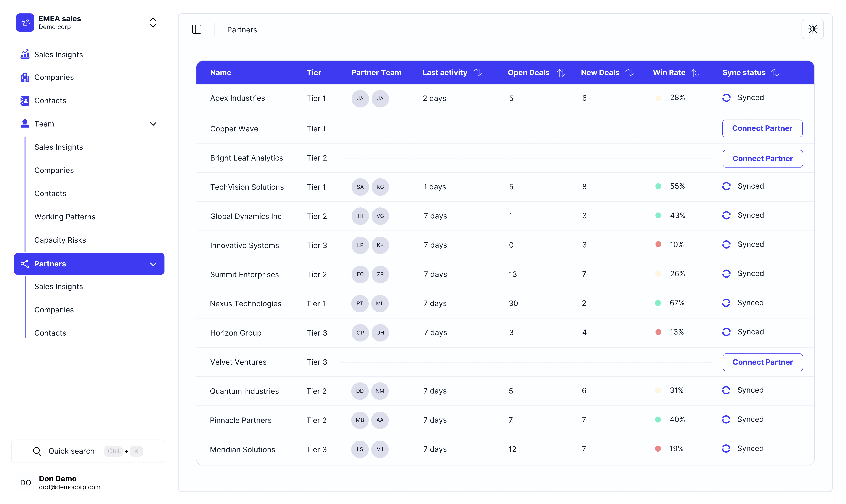Click Connect Partner for Copper Wave

click(762, 128)
